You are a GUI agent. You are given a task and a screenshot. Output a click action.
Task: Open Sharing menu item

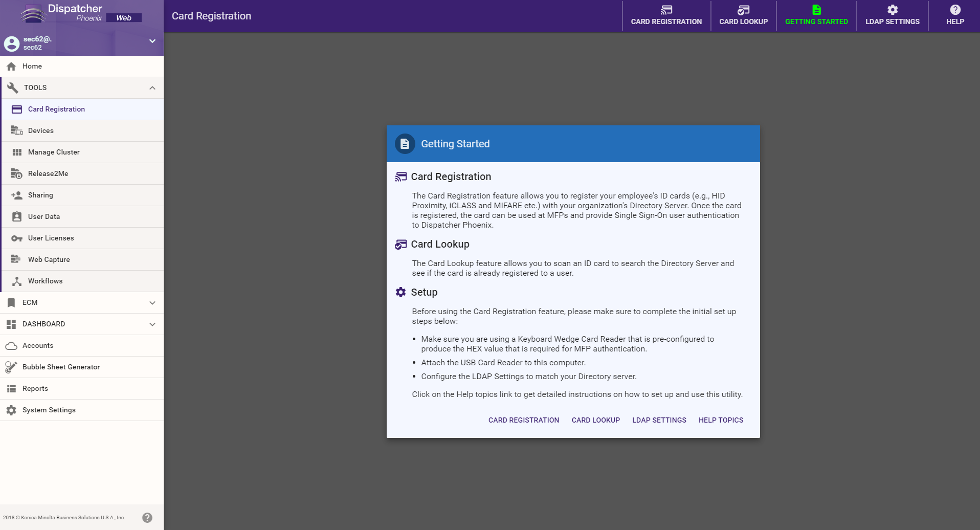click(83, 195)
